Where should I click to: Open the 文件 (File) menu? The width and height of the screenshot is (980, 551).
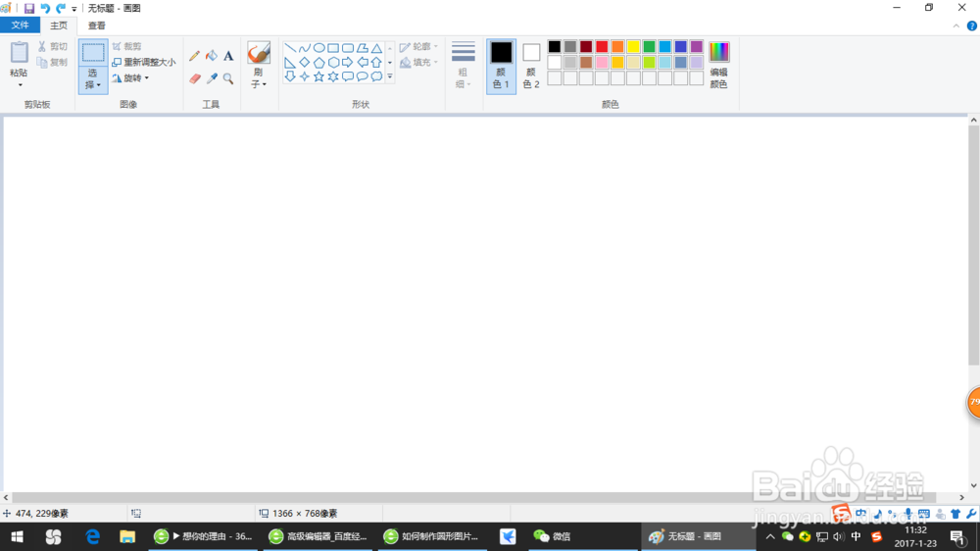pos(20,25)
